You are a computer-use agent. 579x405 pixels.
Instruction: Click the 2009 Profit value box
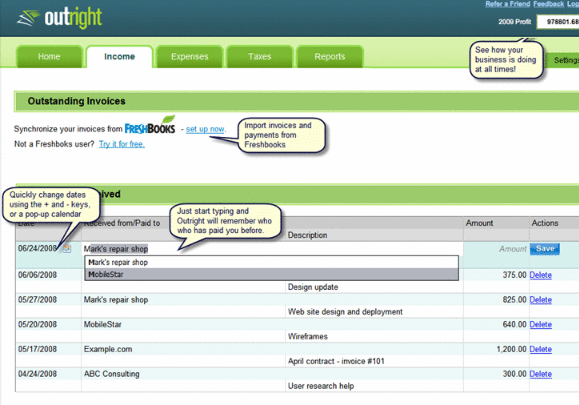click(558, 22)
